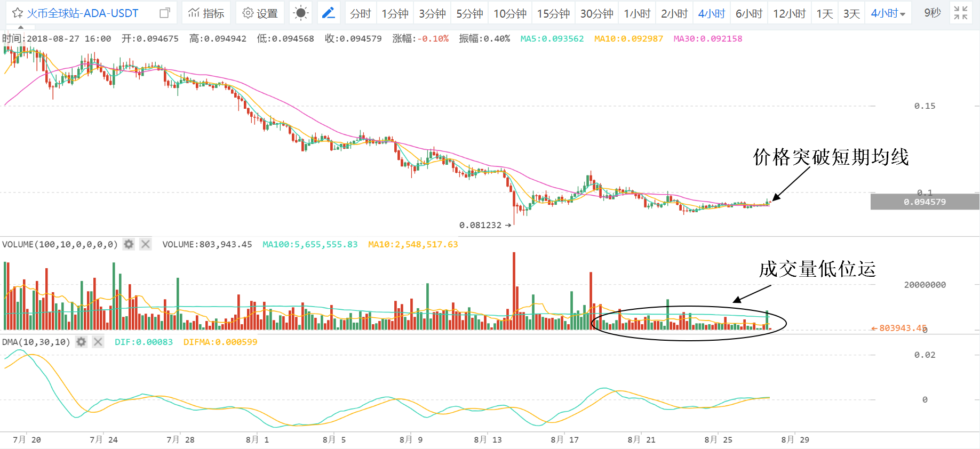Close the VOLUME indicator panel

145,244
